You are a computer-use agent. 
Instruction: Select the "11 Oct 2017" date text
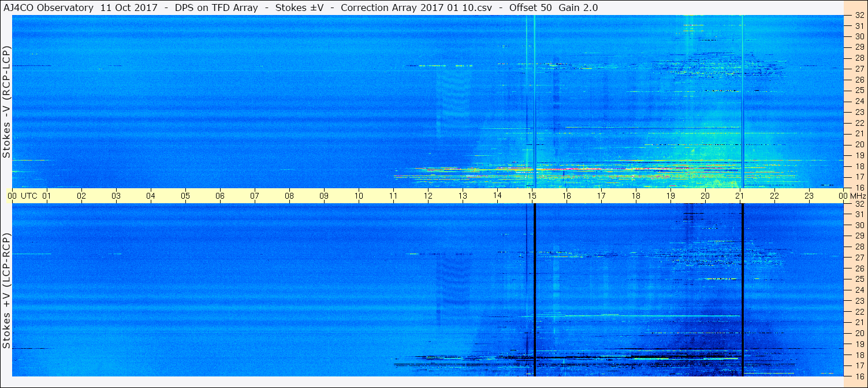click(128, 8)
